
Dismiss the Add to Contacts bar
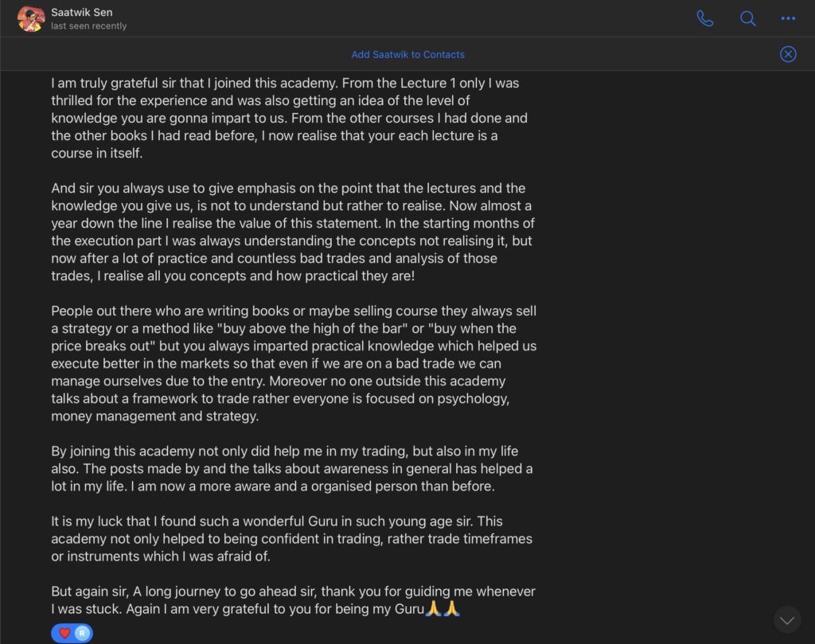[x=788, y=54]
